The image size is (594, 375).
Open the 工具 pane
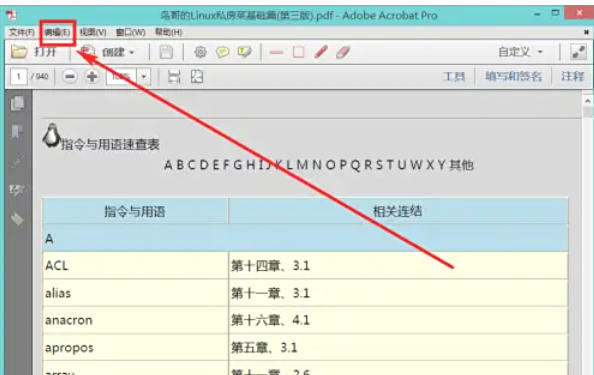[454, 77]
